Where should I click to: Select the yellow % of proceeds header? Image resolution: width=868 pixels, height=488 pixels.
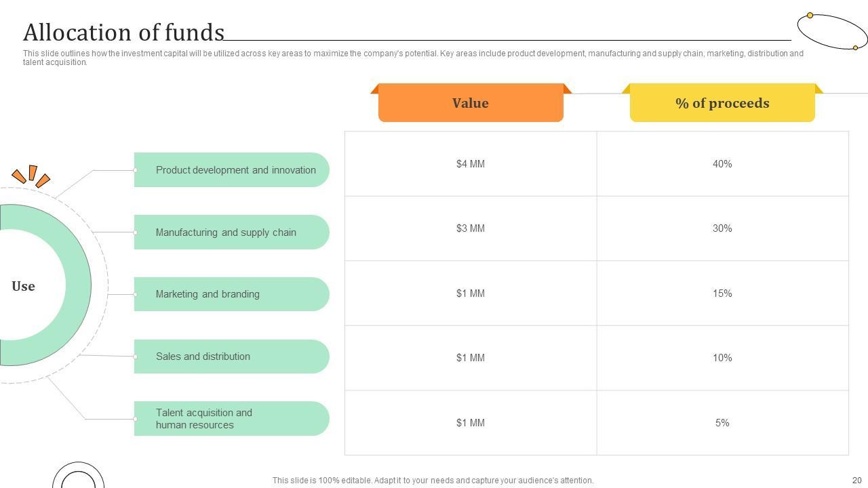tap(722, 103)
